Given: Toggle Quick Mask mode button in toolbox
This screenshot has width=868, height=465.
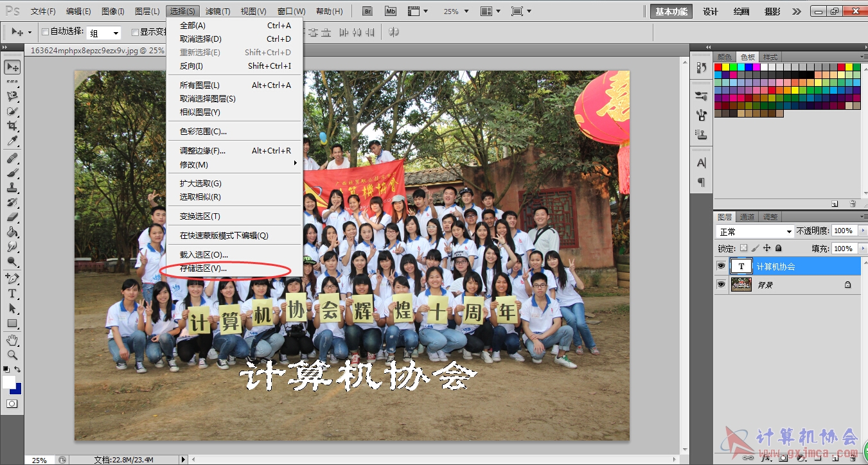Looking at the screenshot, I should pyautogui.click(x=12, y=403).
